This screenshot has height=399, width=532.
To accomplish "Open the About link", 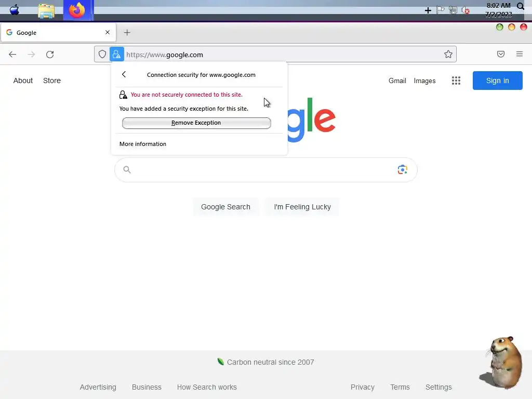I will point(23,81).
